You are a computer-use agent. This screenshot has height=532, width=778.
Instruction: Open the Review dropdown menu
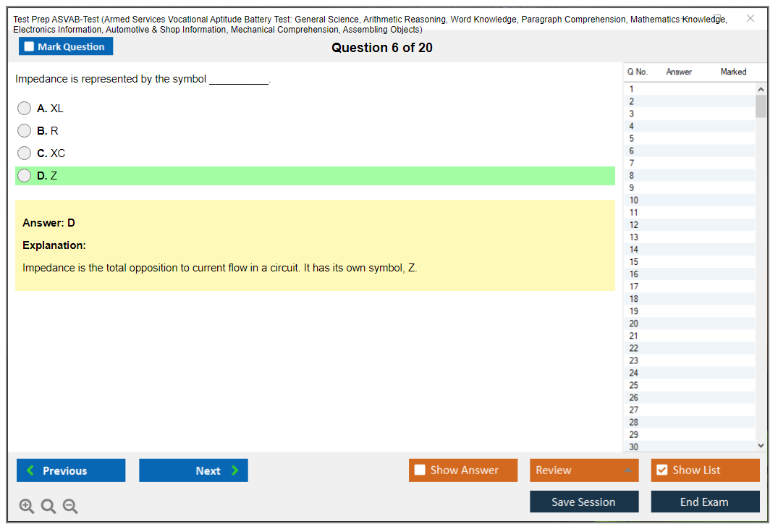(x=584, y=470)
